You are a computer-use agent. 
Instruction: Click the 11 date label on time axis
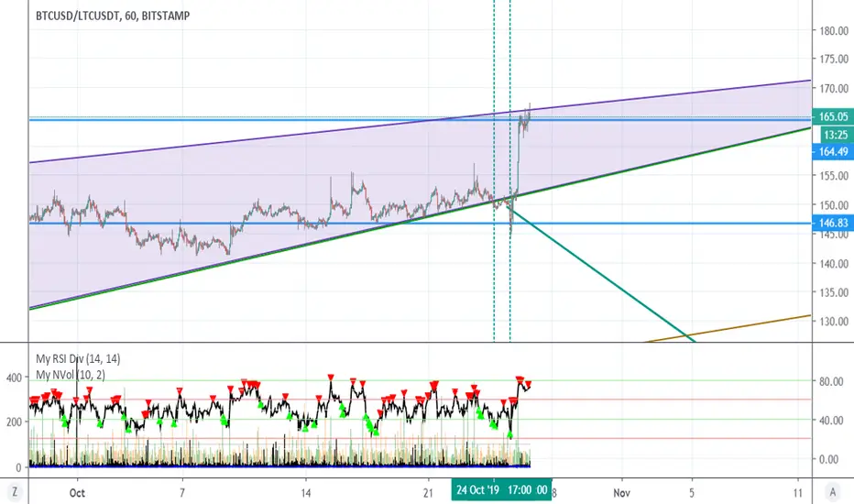coord(798,493)
